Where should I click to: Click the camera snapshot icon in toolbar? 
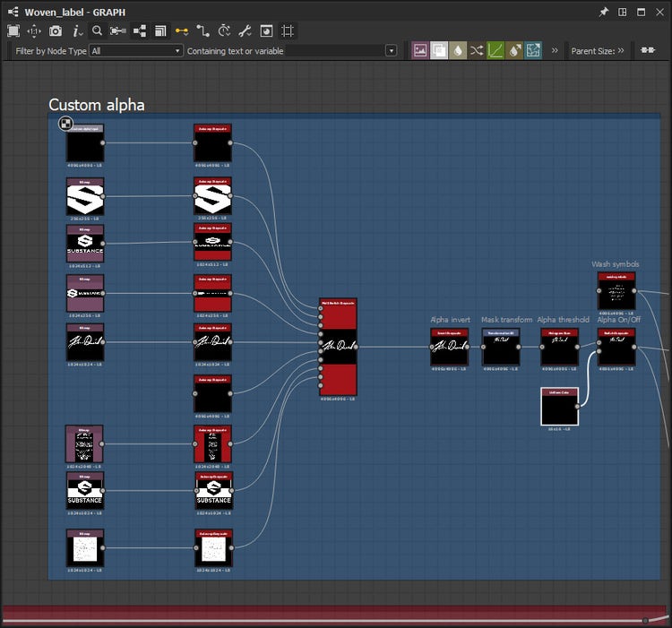click(x=56, y=30)
